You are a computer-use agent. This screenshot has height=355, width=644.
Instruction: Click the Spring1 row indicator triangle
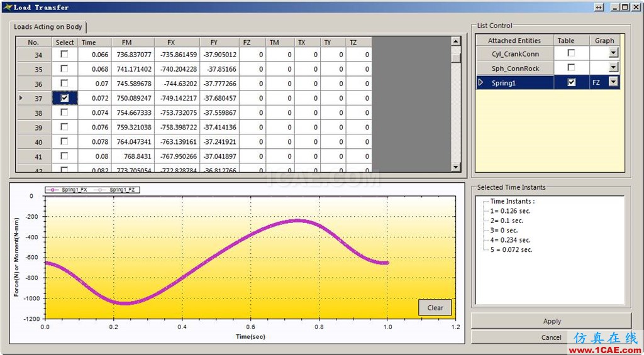(x=481, y=82)
